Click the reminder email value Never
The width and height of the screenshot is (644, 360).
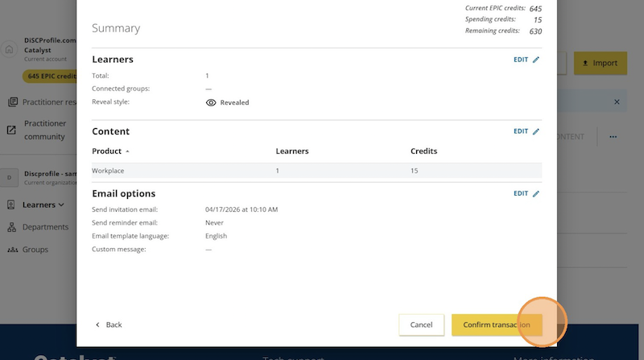214,223
